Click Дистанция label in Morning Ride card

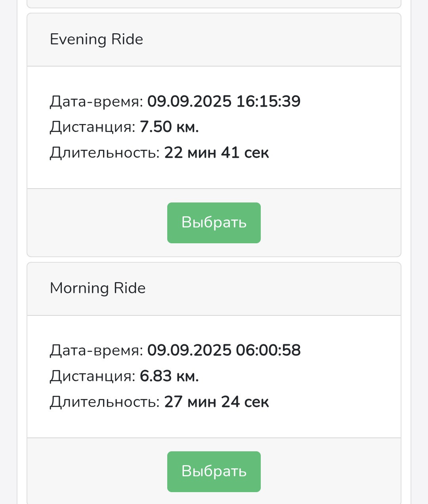(x=93, y=376)
